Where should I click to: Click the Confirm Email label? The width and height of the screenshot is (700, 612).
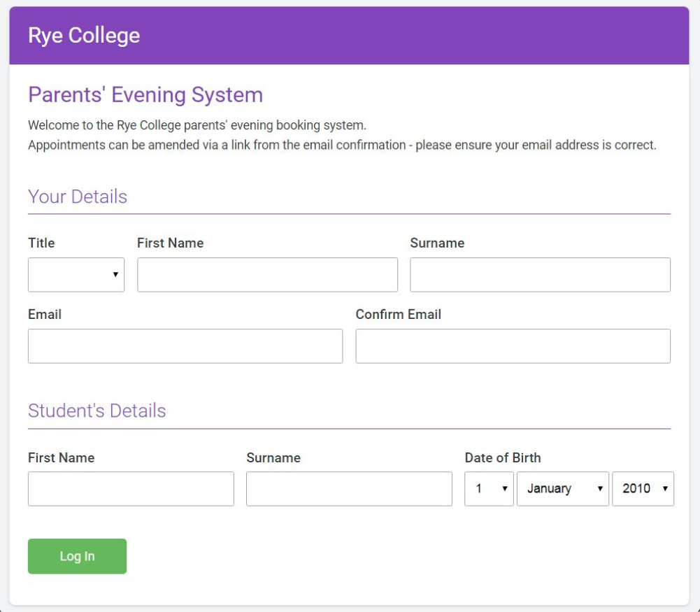tap(398, 315)
